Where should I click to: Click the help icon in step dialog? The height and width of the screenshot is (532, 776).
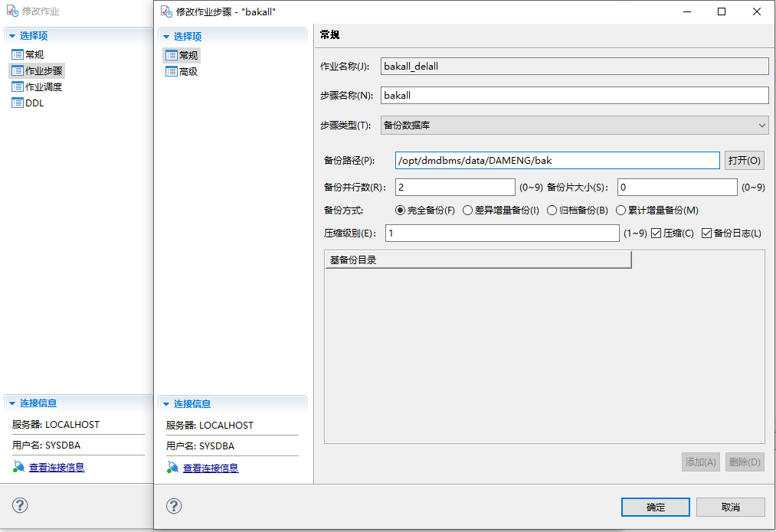(x=175, y=506)
